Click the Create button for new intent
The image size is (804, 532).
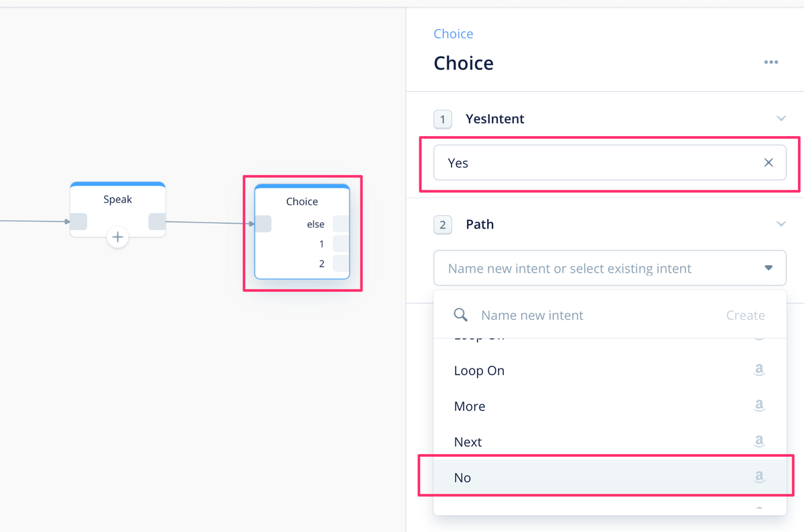pos(745,315)
